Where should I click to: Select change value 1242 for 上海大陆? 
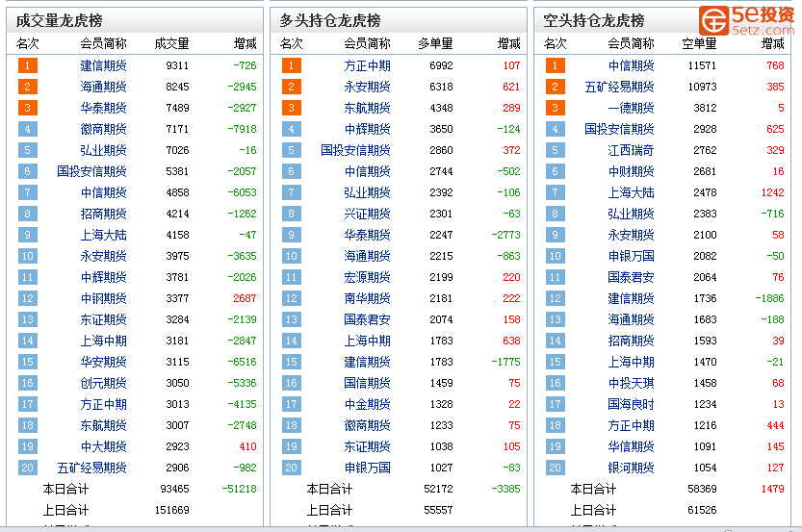pos(772,192)
